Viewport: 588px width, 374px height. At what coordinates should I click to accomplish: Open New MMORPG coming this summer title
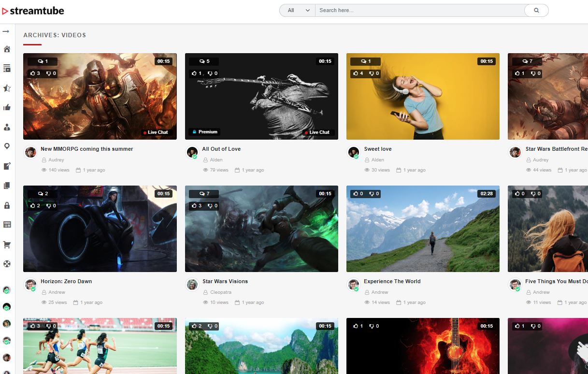tap(87, 149)
